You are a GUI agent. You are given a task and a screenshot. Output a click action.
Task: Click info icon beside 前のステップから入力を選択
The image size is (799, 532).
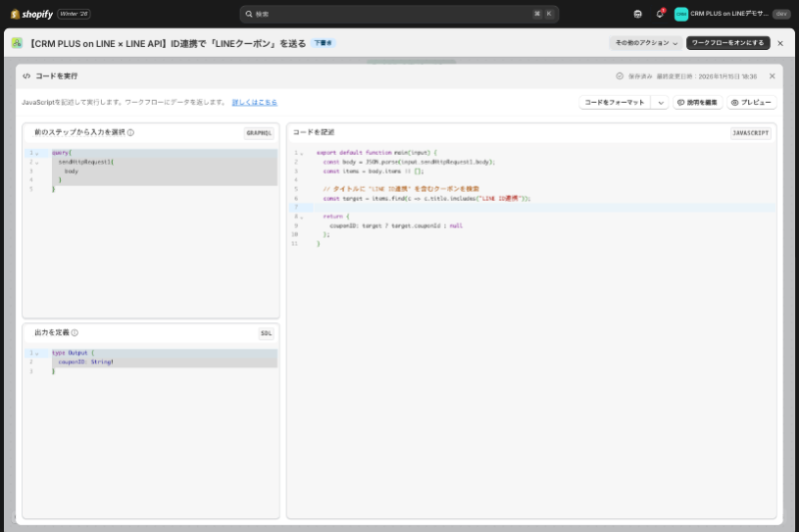(x=131, y=133)
